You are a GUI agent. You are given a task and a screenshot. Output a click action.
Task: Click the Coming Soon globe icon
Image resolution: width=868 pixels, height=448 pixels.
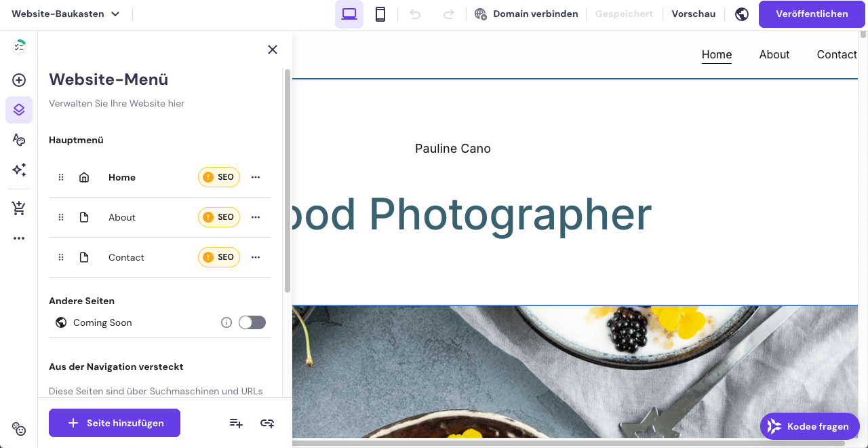61,322
